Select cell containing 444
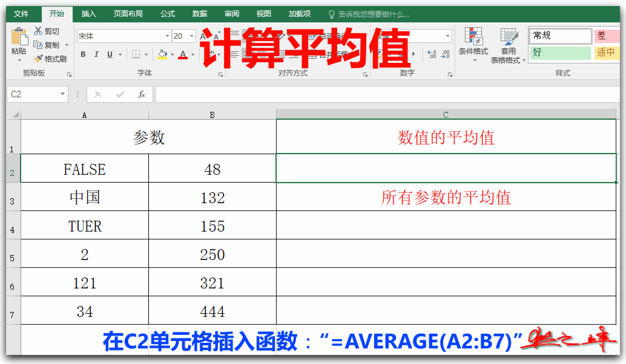 213,311
